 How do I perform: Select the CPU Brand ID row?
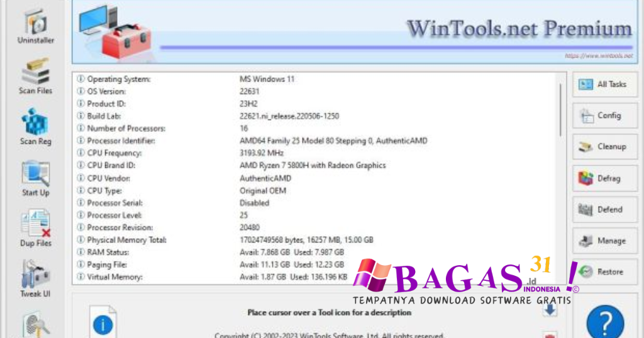(316, 165)
